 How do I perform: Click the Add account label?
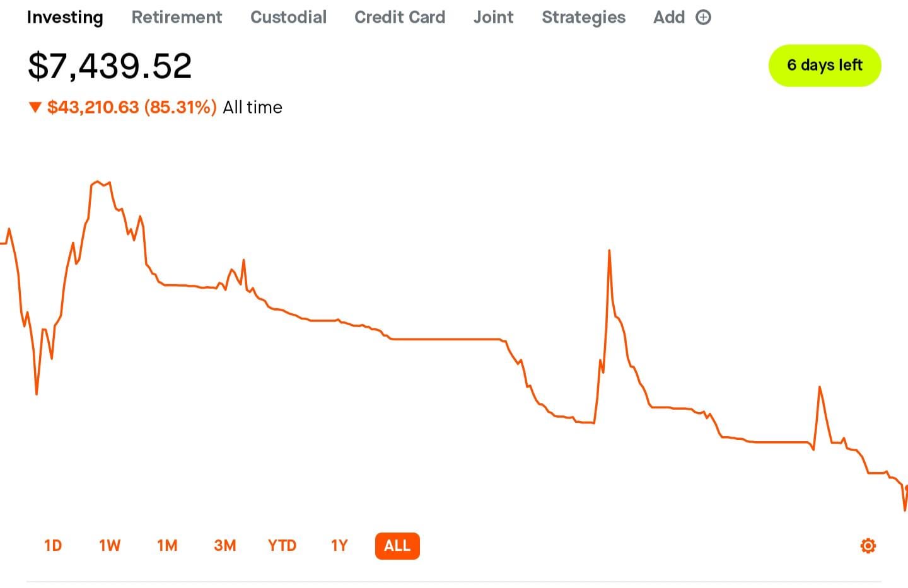click(669, 18)
